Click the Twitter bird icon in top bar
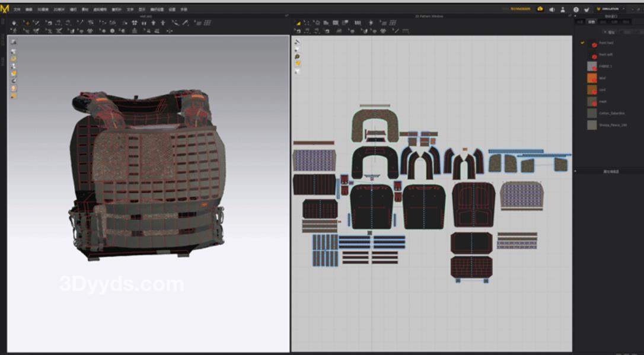The width and height of the screenshot is (644, 355). pyautogui.click(x=586, y=9)
